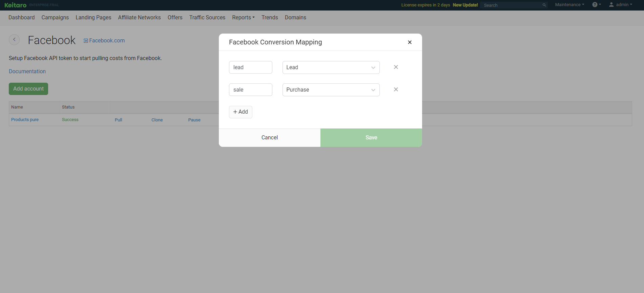The height and width of the screenshot is (293, 644).
Task: Cancel the conversion mapping dialog
Action: [x=270, y=138]
